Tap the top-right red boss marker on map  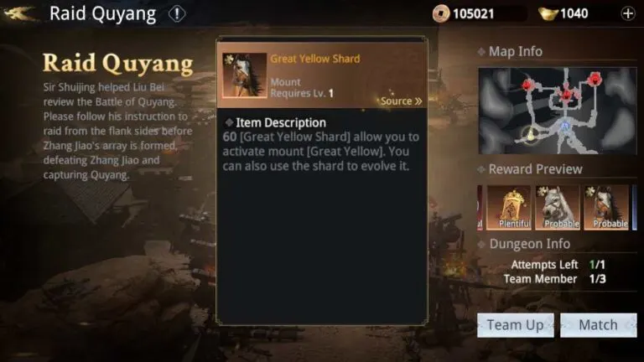595,78
